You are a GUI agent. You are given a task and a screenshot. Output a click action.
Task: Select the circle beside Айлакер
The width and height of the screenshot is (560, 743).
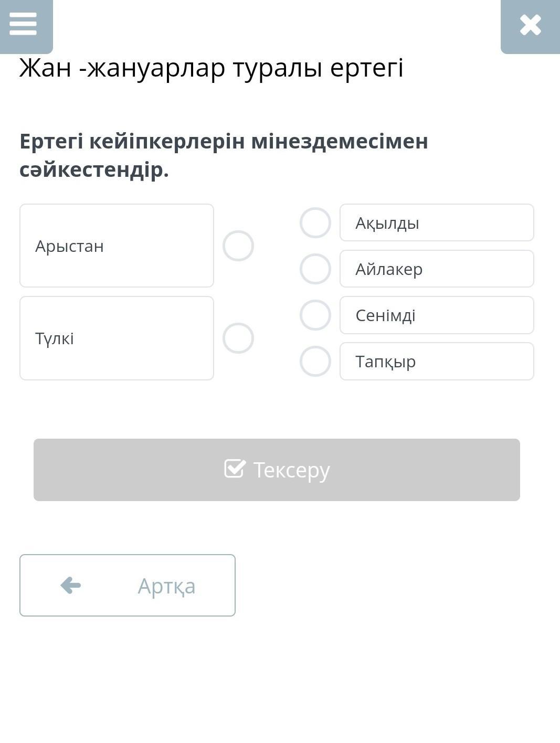315,269
